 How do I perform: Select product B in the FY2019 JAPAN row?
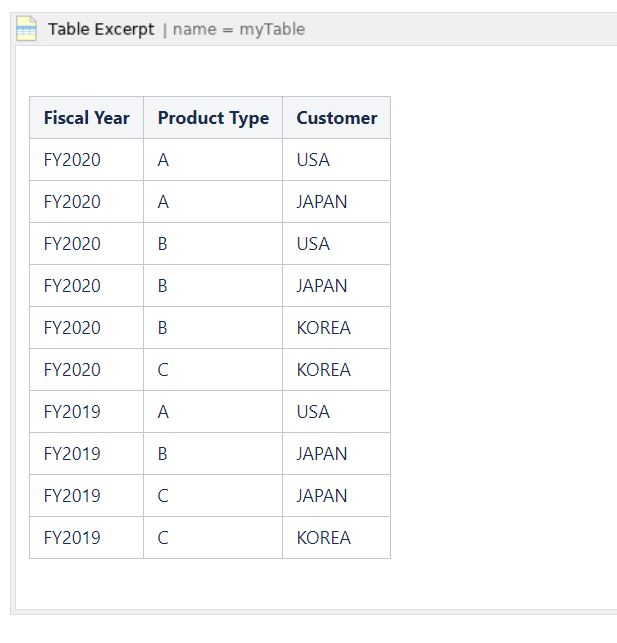163,454
